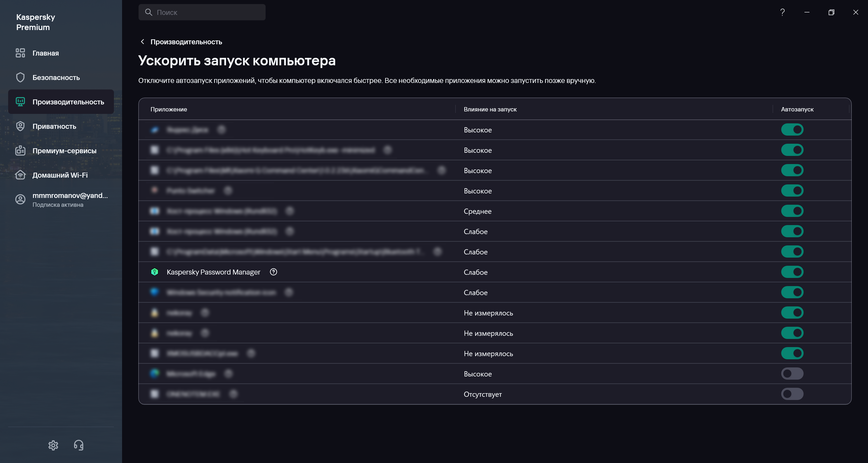Open the Приватность sidebar section
The height and width of the screenshot is (463, 868).
tap(54, 126)
